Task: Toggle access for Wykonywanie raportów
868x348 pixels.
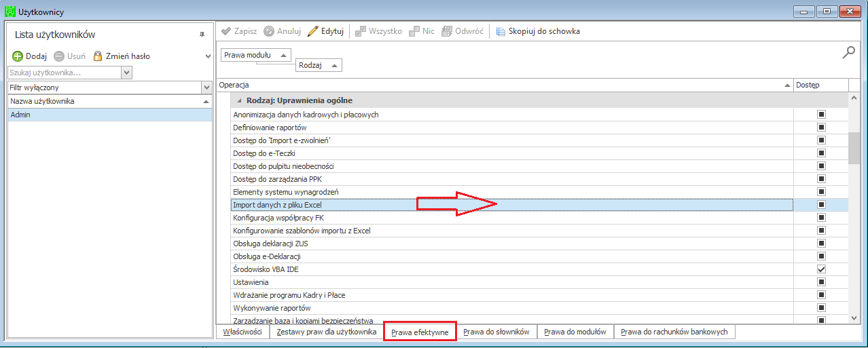Action: tap(821, 308)
